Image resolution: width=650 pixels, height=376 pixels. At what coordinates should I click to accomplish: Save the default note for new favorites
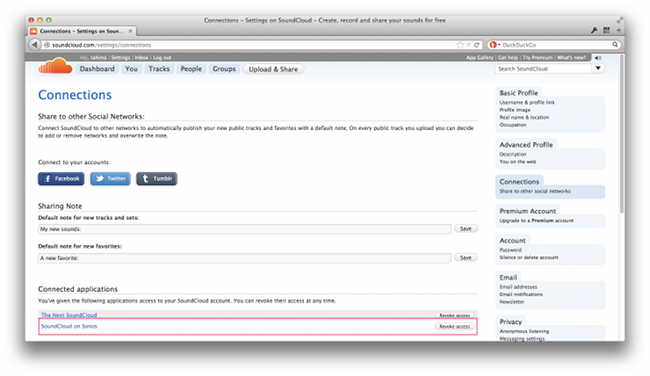pyautogui.click(x=466, y=257)
